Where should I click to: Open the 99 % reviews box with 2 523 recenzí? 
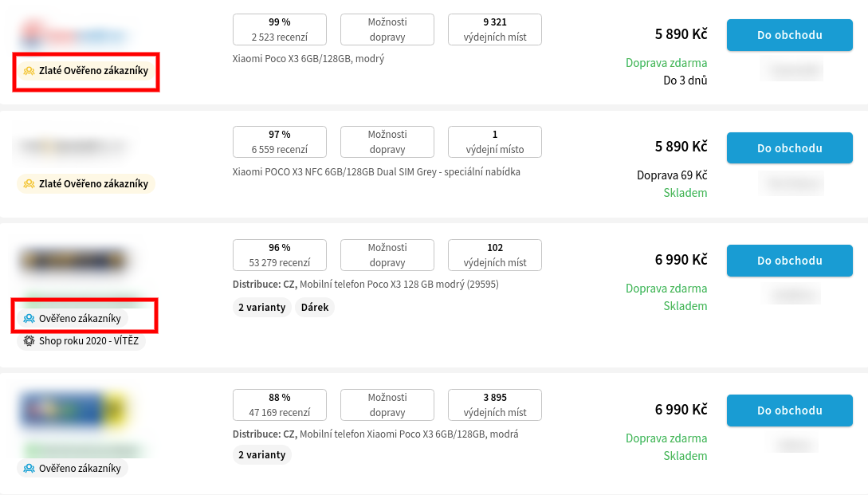(280, 29)
